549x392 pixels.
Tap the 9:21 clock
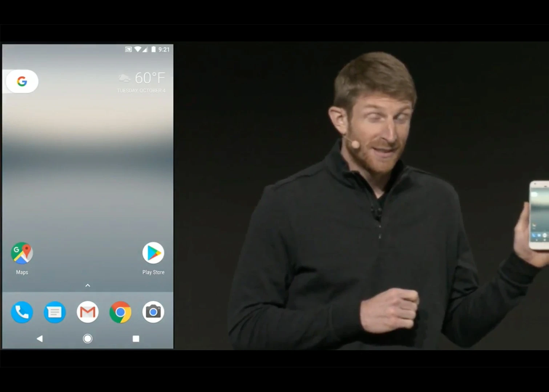164,49
